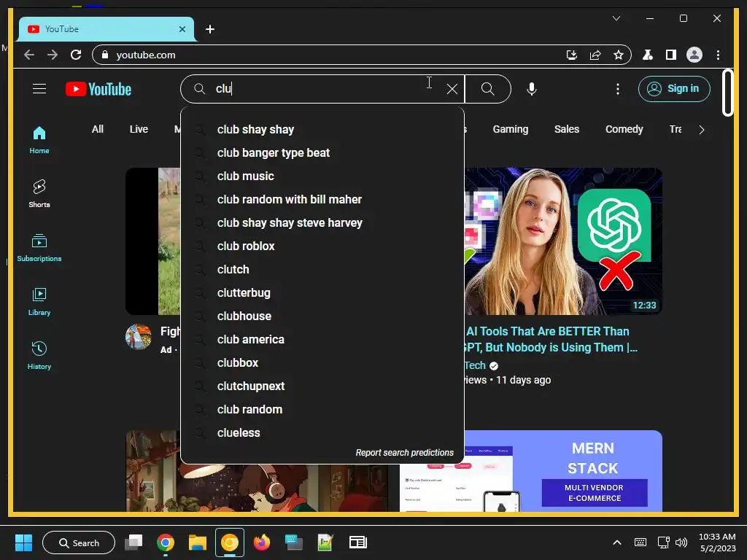The image size is (747, 560).
Task: Open the Chrome Labs flask icon
Action: coord(648,55)
